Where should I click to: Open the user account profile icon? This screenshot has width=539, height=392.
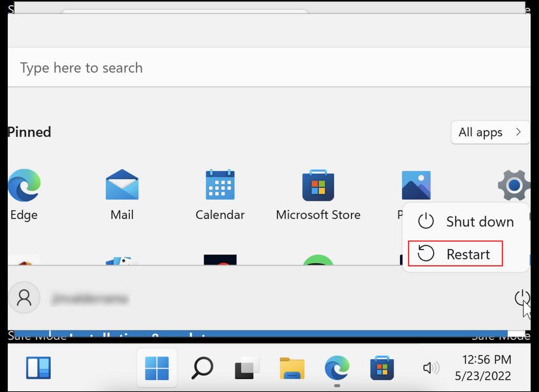point(24,297)
